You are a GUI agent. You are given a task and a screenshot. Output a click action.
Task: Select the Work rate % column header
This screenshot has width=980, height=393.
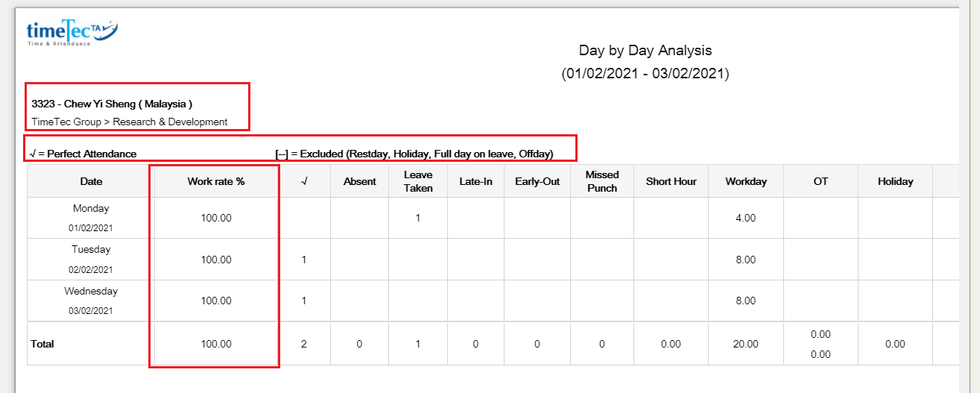215,181
